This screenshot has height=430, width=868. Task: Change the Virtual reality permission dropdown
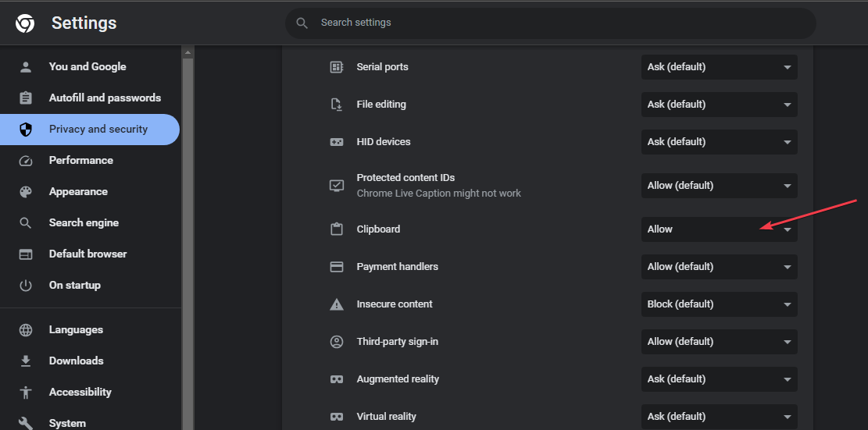[719, 417]
